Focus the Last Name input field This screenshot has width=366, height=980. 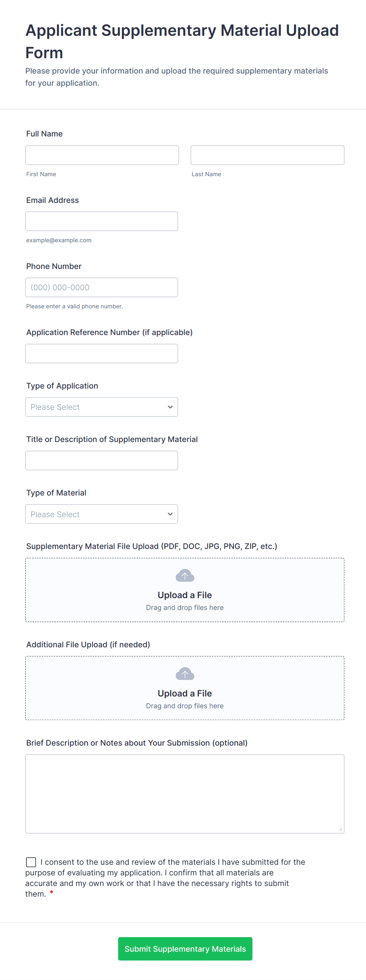pyautogui.click(x=268, y=155)
